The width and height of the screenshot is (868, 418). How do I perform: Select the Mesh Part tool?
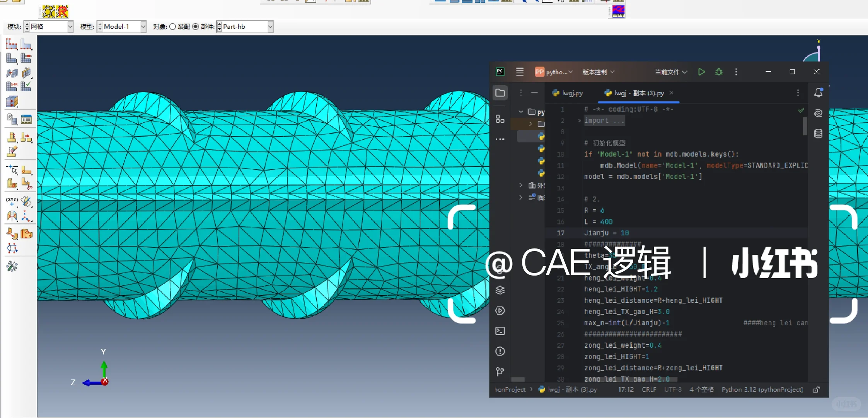[x=12, y=58]
